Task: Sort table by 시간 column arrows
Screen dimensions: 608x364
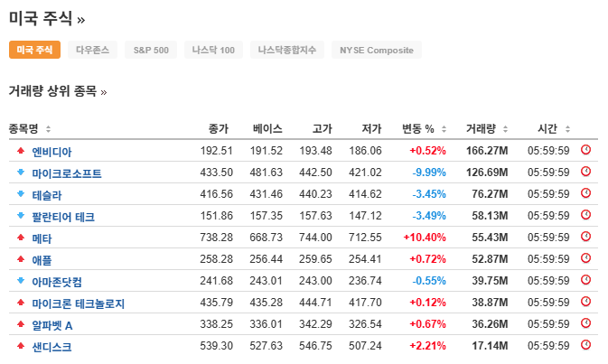Action: (567, 129)
